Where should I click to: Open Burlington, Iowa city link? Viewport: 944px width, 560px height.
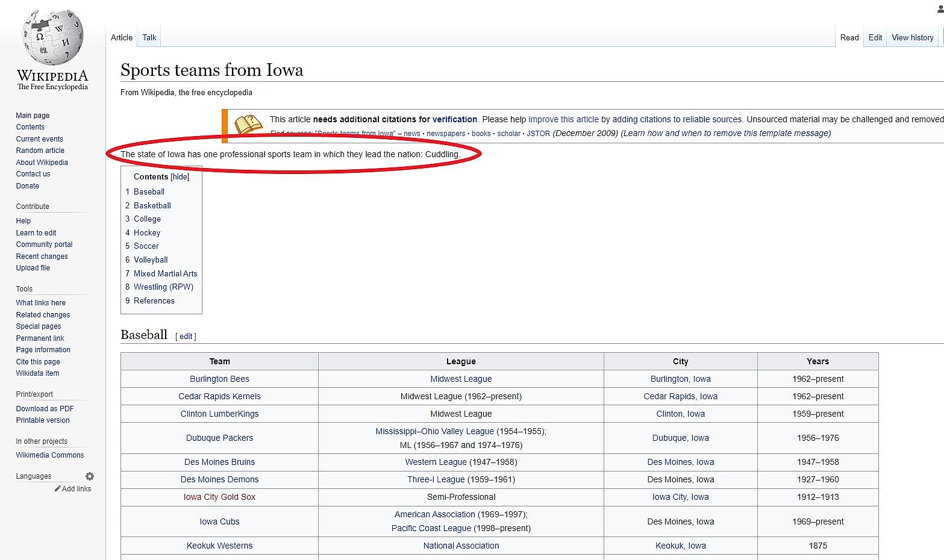[x=680, y=379]
